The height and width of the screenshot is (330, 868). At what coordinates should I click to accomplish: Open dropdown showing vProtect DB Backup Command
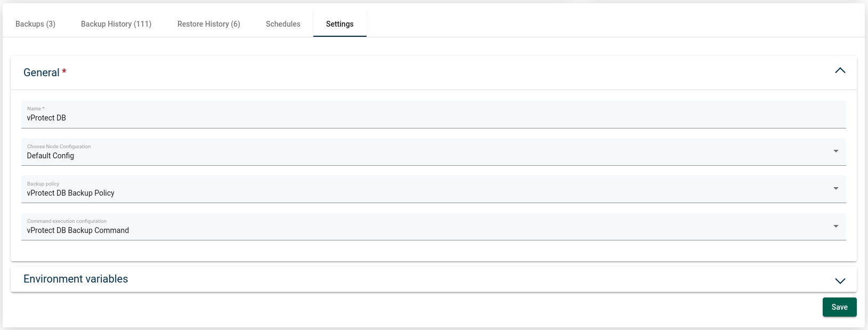coord(426,230)
